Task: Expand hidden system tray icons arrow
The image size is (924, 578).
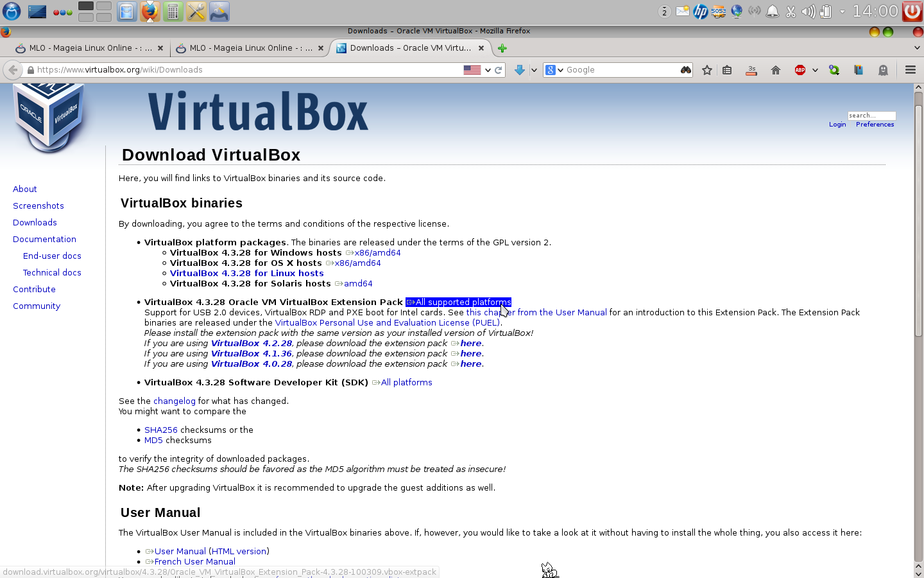Action: [843, 11]
